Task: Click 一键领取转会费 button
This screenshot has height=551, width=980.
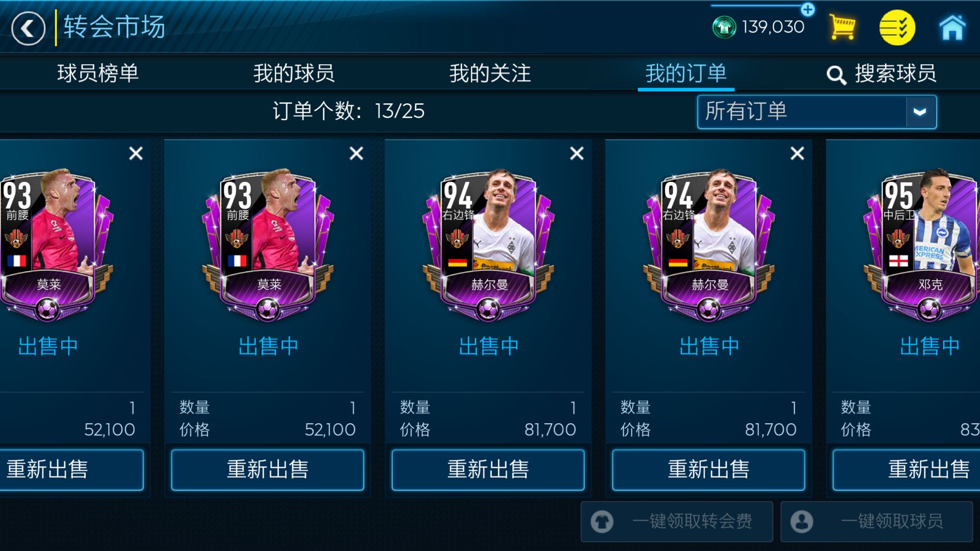Action: 677,522
